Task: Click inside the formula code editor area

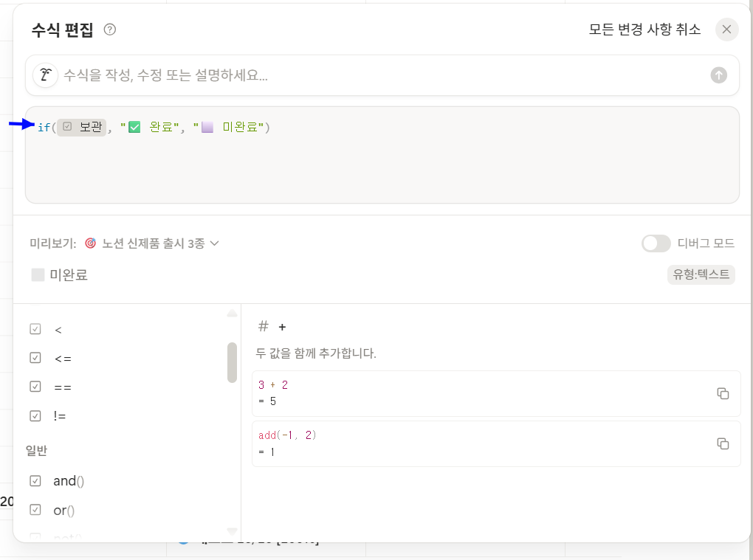Action: coord(382,155)
